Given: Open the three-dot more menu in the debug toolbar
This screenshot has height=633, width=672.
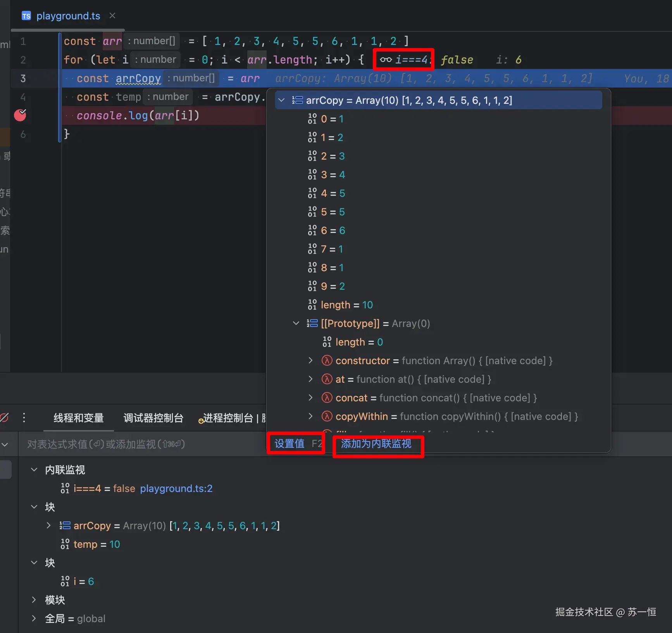Looking at the screenshot, I should tap(24, 418).
